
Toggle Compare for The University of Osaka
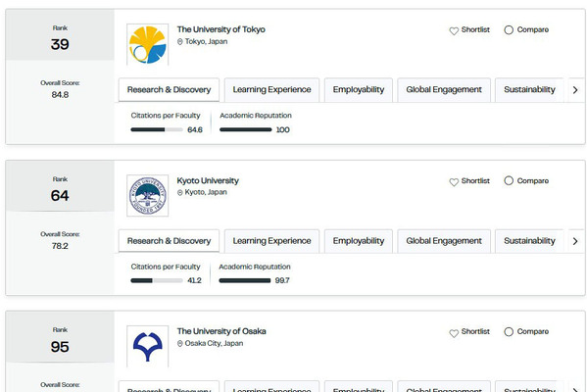click(509, 331)
